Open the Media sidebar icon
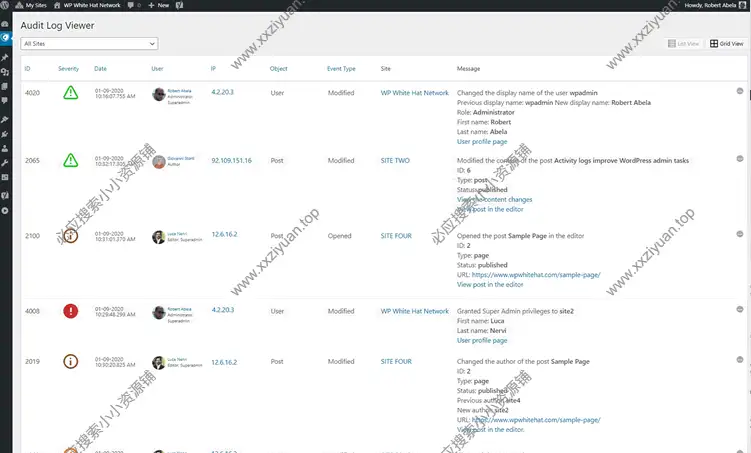Viewport: 751px width, 453px height. point(5,72)
